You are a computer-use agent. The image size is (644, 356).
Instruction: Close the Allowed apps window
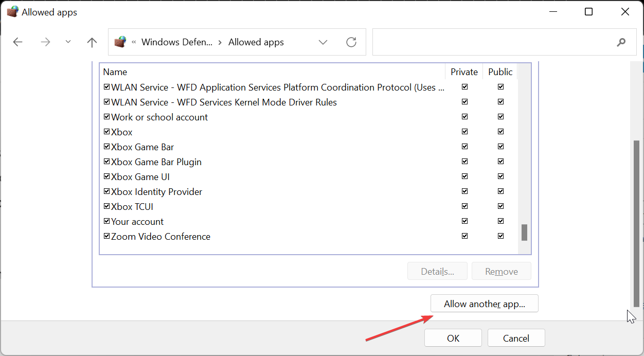(625, 12)
